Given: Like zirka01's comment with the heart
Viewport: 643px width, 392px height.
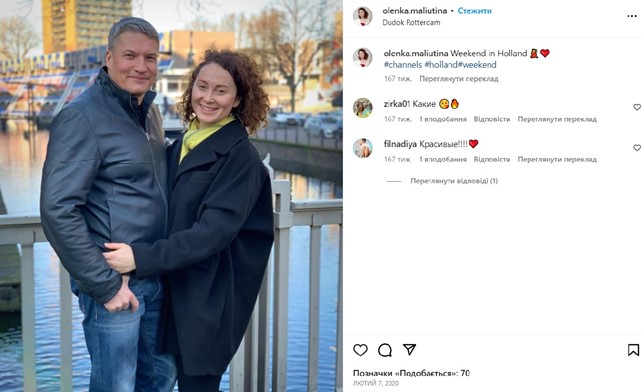Looking at the screenshot, I should click(637, 107).
